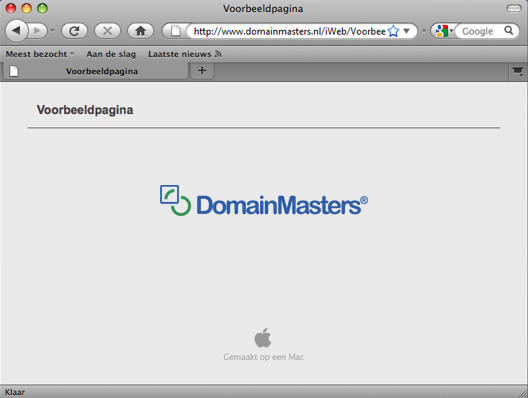The width and height of the screenshot is (528, 398).
Task: Click the page icon in address bar
Action: pos(175,31)
